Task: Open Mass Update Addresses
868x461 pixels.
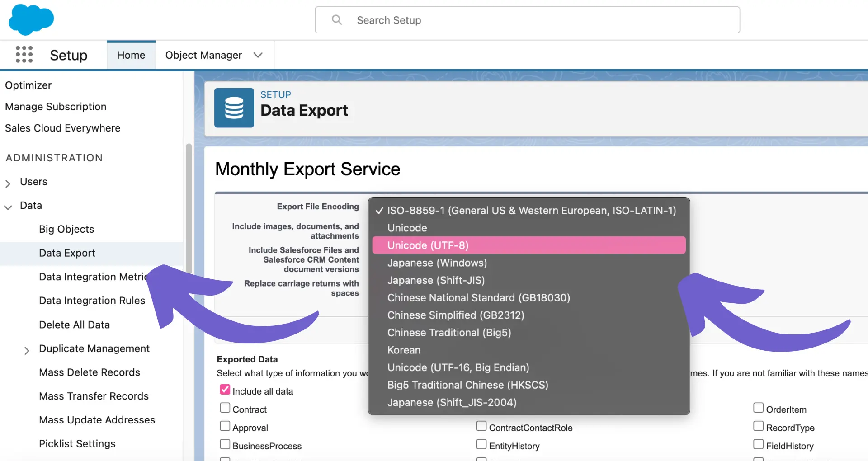Action: pos(97,420)
